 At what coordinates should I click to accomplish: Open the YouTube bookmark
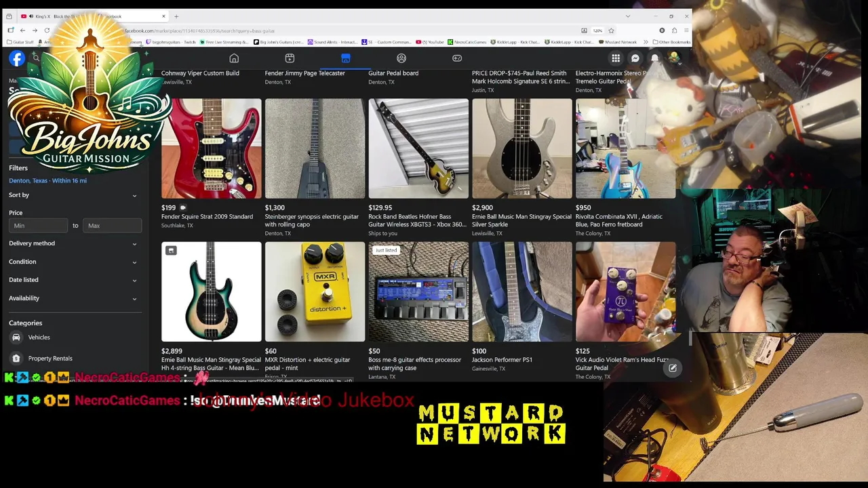pyautogui.click(x=431, y=42)
